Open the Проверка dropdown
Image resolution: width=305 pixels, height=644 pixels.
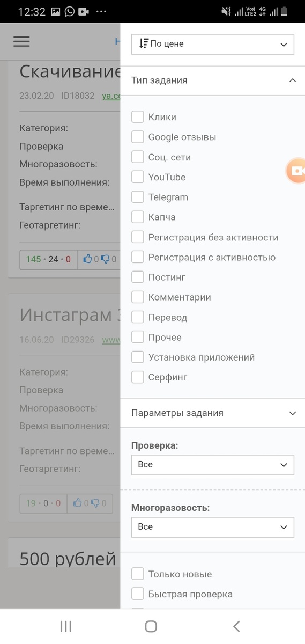[x=213, y=464]
